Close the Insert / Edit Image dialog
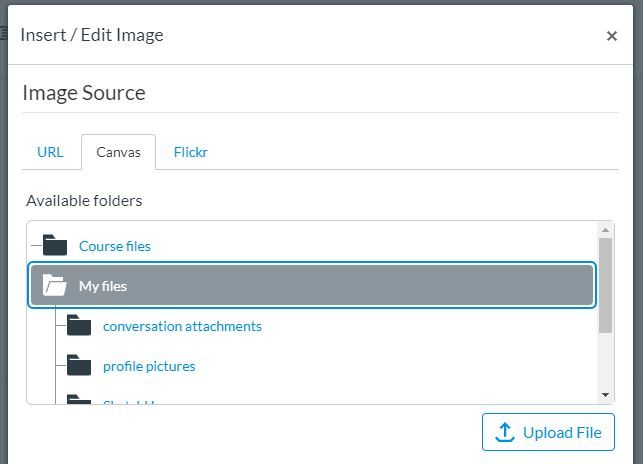 [611, 36]
